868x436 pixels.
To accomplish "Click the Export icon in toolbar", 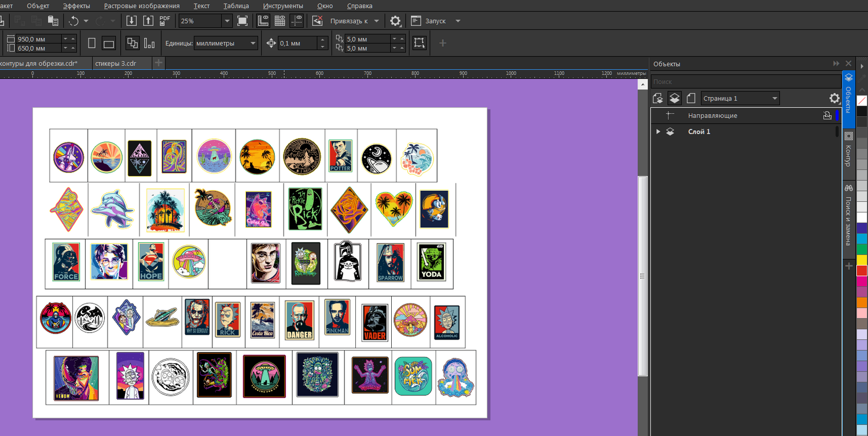I will click(148, 21).
